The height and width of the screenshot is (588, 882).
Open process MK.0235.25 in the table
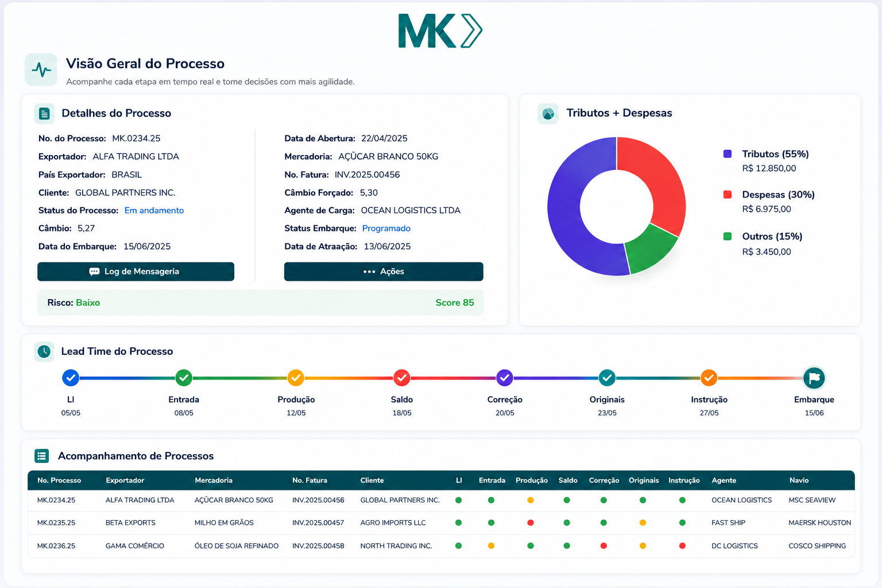56,523
